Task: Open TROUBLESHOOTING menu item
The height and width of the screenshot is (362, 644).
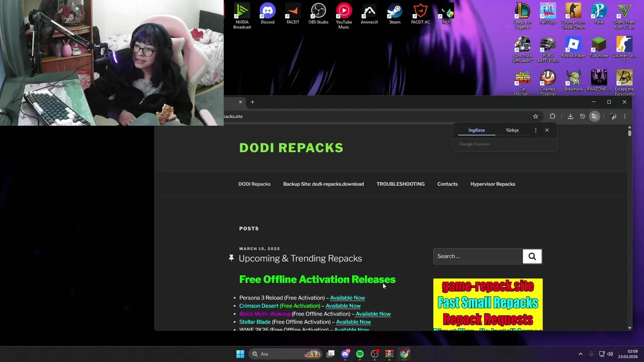Action: (x=400, y=184)
